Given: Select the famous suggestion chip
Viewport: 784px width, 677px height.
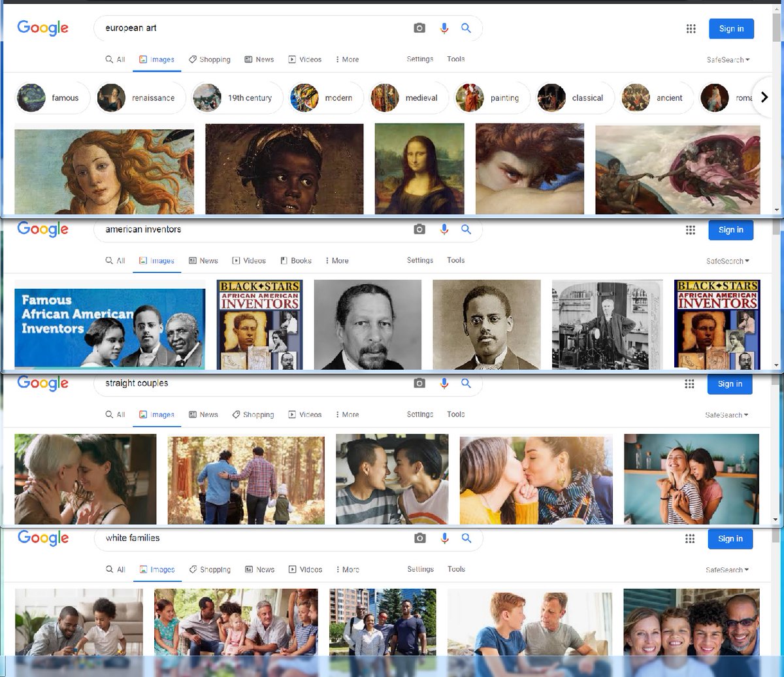Looking at the screenshot, I should pos(52,98).
